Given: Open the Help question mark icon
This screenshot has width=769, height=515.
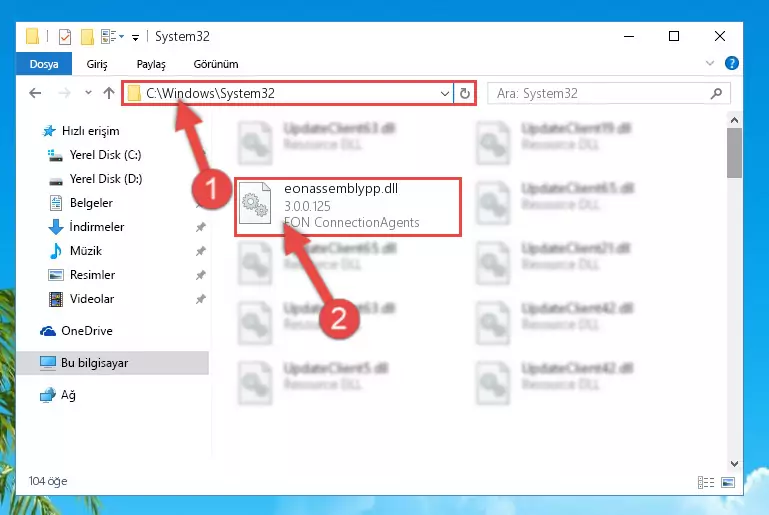Looking at the screenshot, I should click(731, 63).
